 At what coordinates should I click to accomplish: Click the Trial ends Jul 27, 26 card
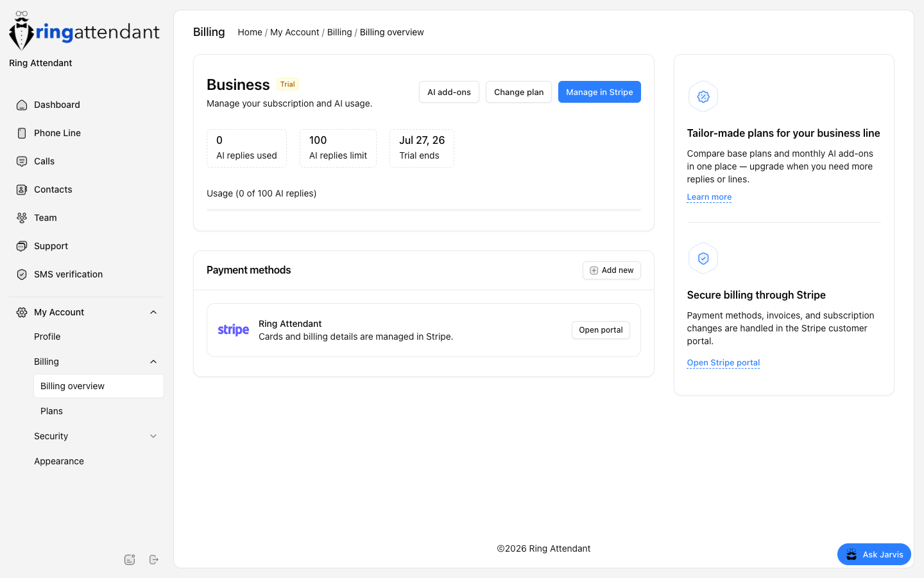click(x=422, y=148)
